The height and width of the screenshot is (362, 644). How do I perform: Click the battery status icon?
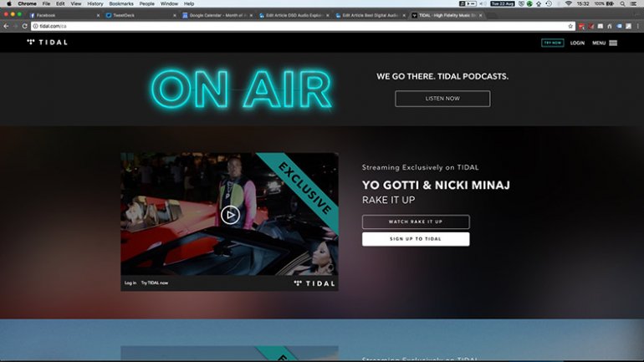pyautogui.click(x=611, y=3)
